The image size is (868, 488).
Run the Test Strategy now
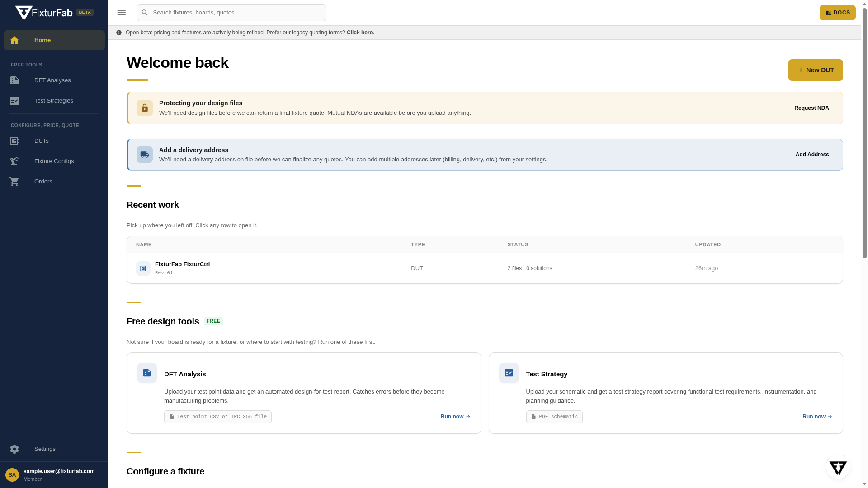coord(817,417)
